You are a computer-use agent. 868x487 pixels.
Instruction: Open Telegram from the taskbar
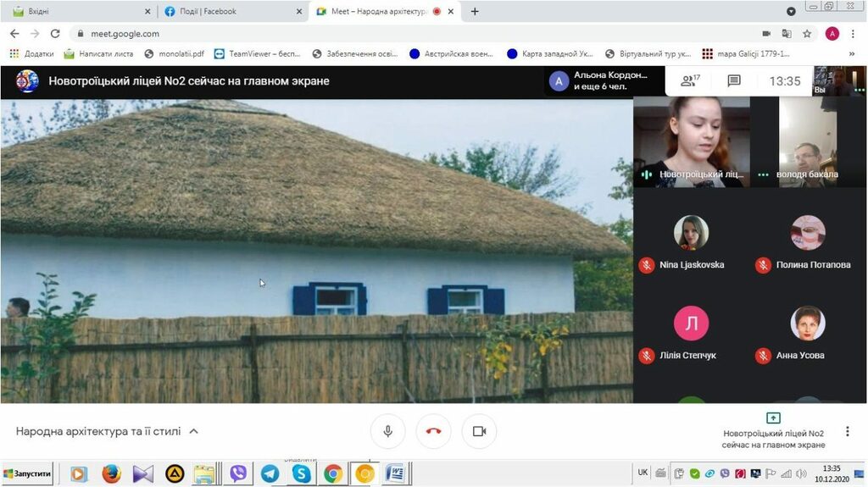point(270,474)
